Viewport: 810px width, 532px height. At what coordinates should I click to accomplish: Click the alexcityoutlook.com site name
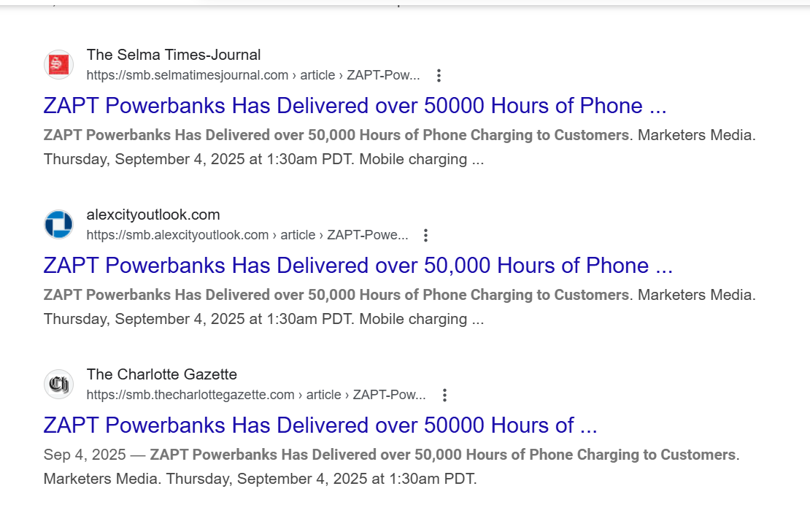pyautogui.click(x=153, y=215)
